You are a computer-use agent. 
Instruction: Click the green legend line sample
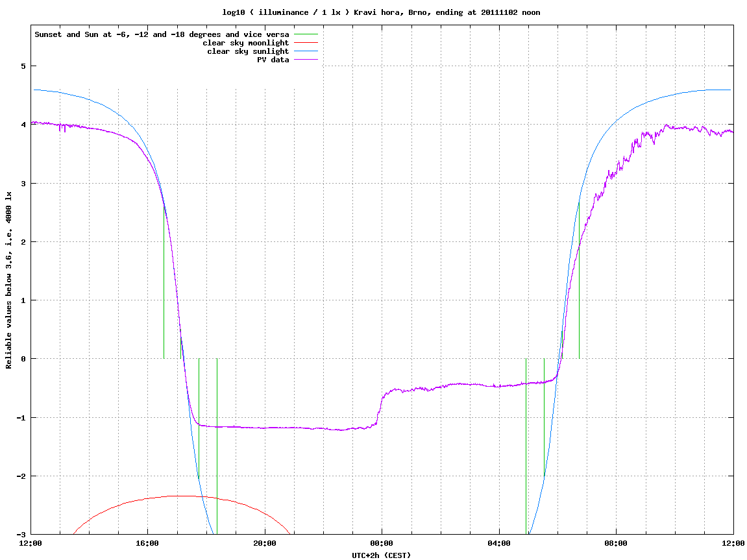click(306, 34)
